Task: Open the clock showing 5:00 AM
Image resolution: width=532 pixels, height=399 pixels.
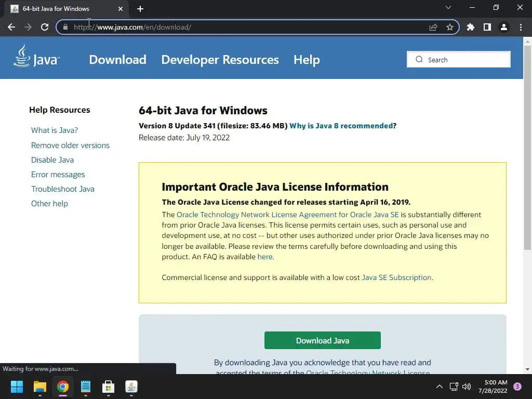Action: click(493, 387)
